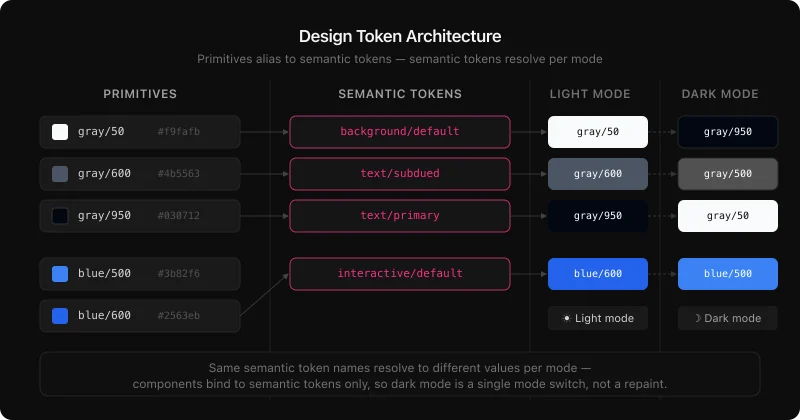This screenshot has height=420, width=800.
Task: Click the blue/600 label in Primitives
Action: 104,315
